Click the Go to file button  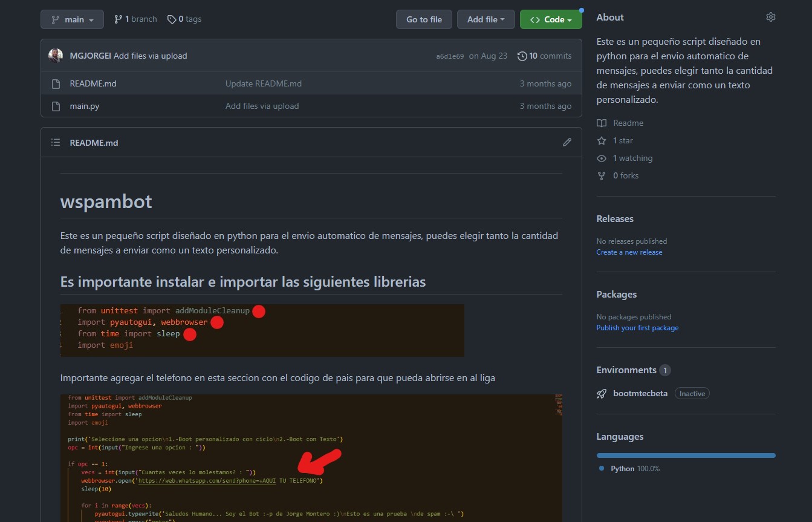424,19
